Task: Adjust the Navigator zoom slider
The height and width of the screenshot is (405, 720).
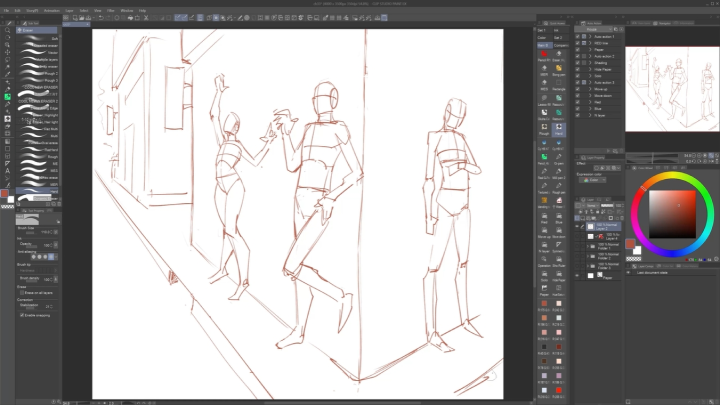Action: [652, 158]
